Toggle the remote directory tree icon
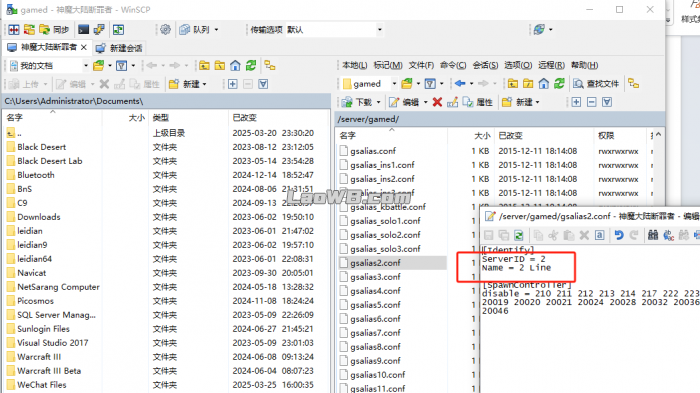 pos(633,84)
